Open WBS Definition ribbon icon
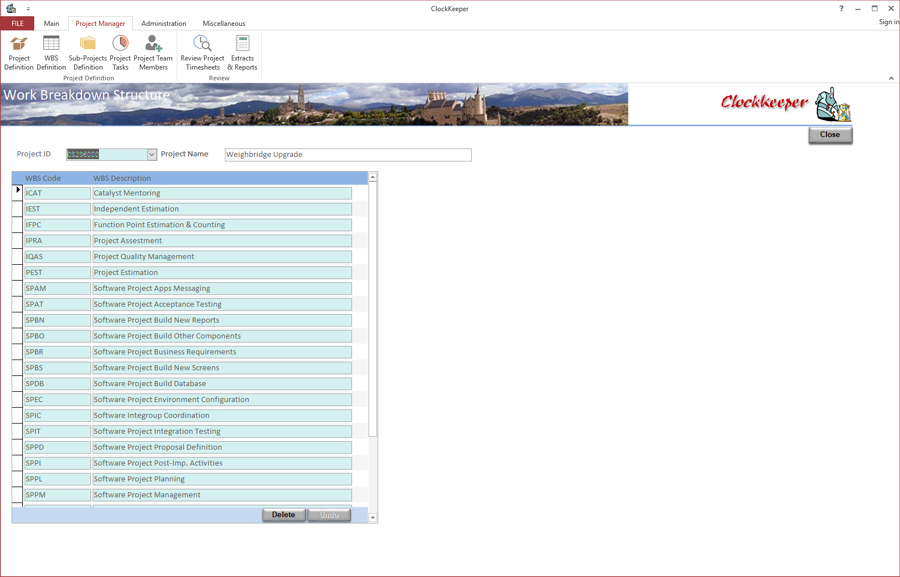This screenshot has height=577, width=900. 51,53
